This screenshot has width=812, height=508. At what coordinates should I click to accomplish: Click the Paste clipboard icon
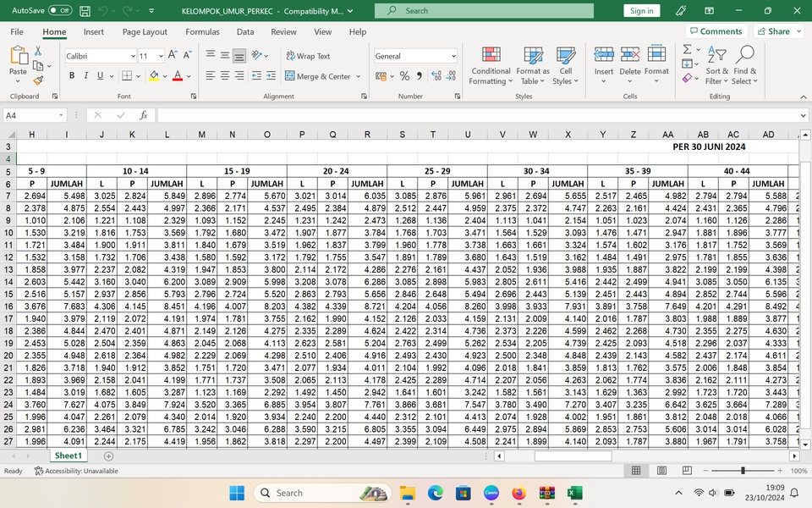point(18,55)
